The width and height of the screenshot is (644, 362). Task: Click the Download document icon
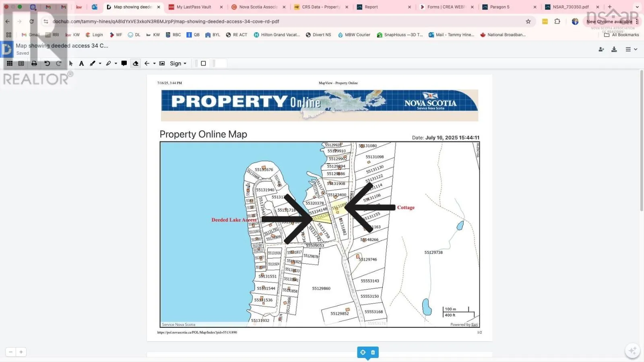tap(614, 49)
